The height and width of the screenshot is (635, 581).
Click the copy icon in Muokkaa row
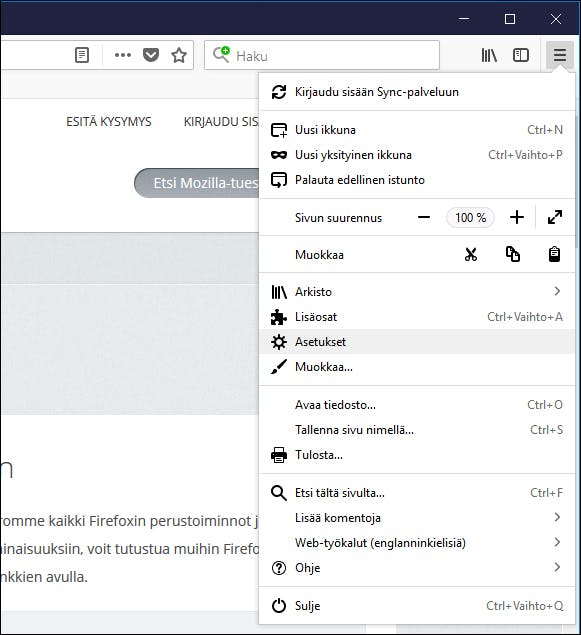click(513, 254)
